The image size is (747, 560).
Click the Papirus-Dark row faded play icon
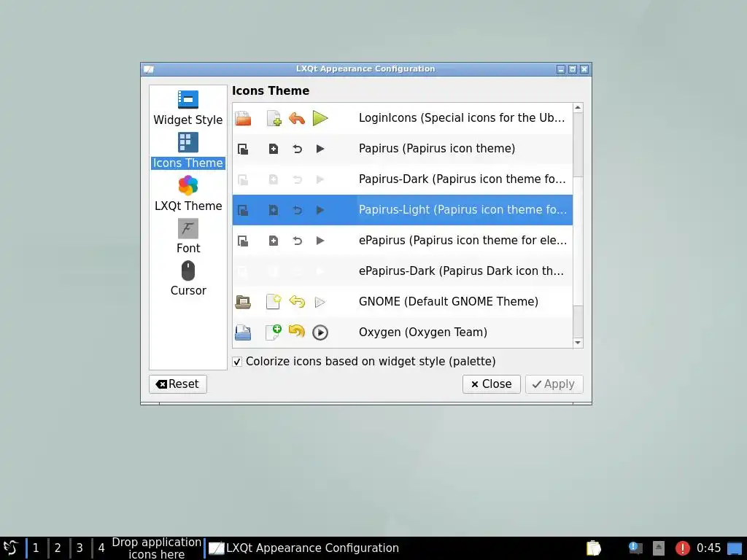[320, 179]
